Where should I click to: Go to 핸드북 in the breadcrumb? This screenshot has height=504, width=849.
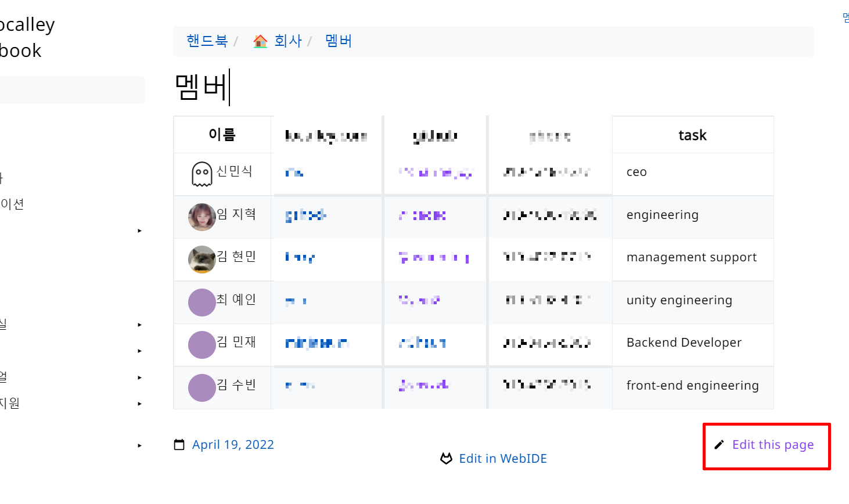tap(207, 41)
